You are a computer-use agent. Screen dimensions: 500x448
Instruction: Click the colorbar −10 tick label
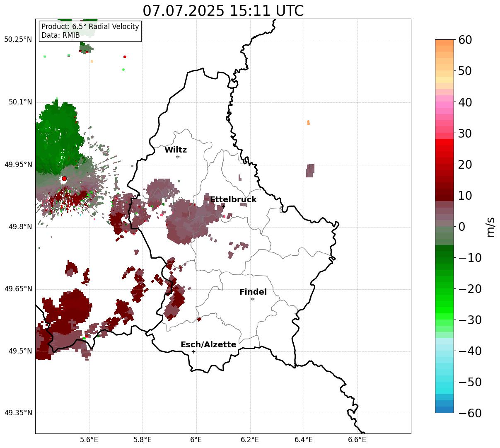click(x=470, y=258)
